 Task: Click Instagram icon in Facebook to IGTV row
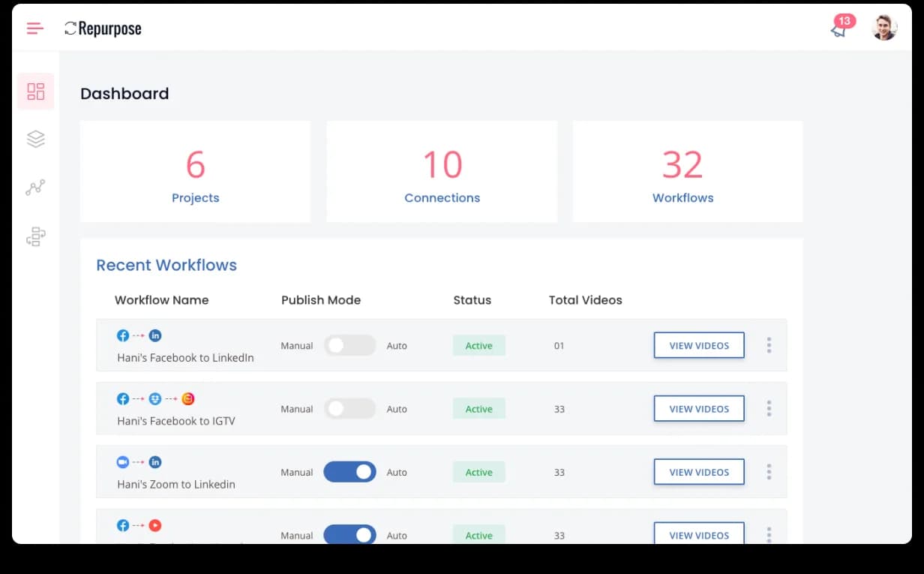coord(188,398)
